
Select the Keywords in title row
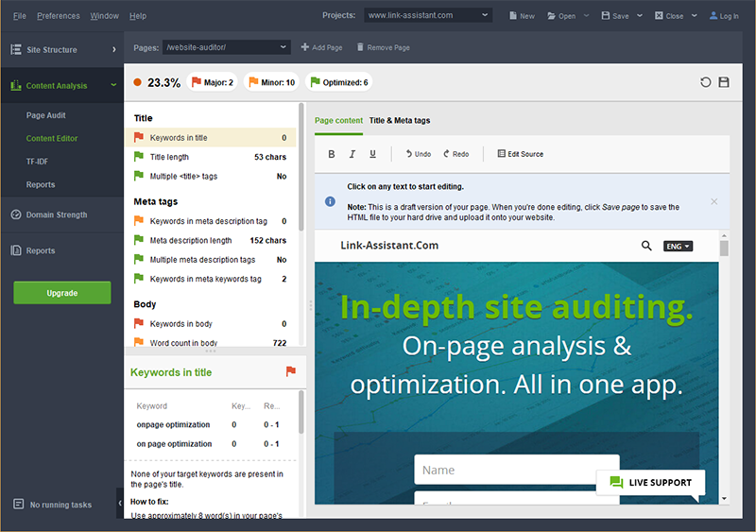tap(211, 137)
